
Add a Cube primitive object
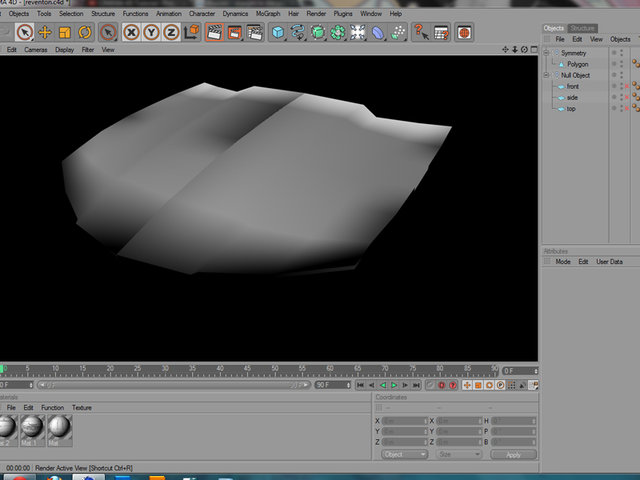pos(278,32)
